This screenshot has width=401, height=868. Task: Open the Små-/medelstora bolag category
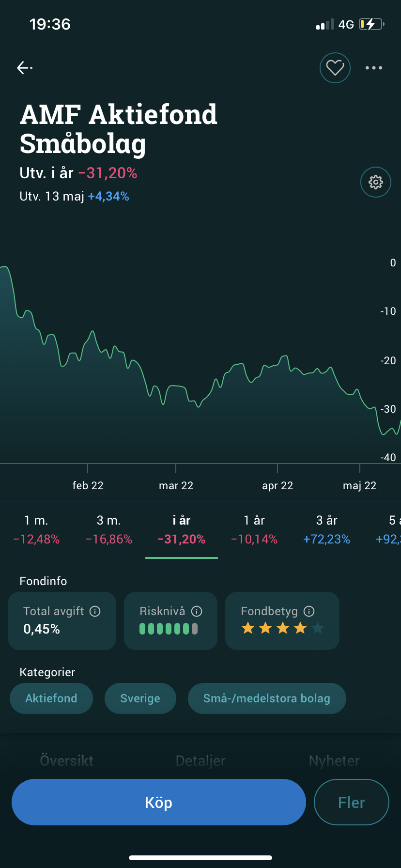[267, 698]
